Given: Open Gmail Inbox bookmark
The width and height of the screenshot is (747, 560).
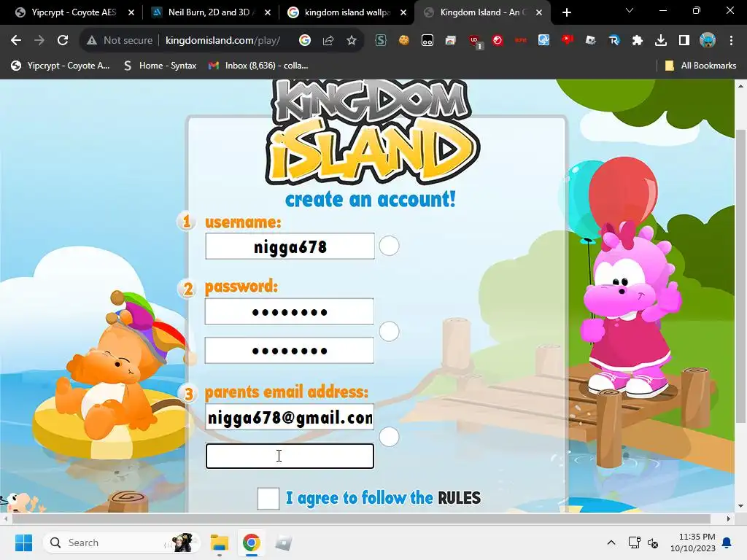Looking at the screenshot, I should [258, 66].
